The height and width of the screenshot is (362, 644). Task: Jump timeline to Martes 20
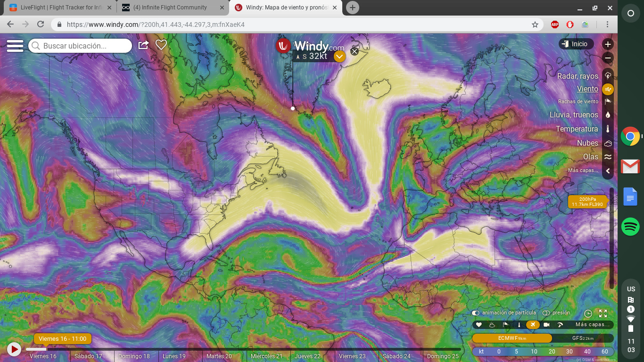(219, 356)
